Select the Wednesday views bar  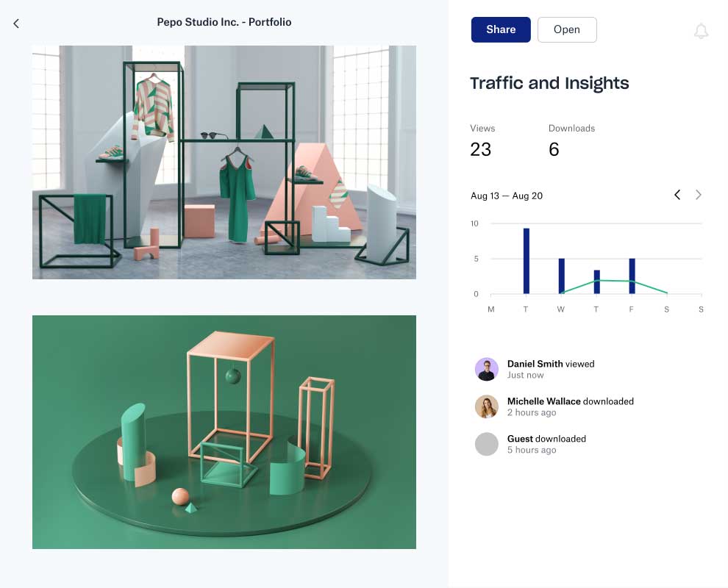(561, 276)
